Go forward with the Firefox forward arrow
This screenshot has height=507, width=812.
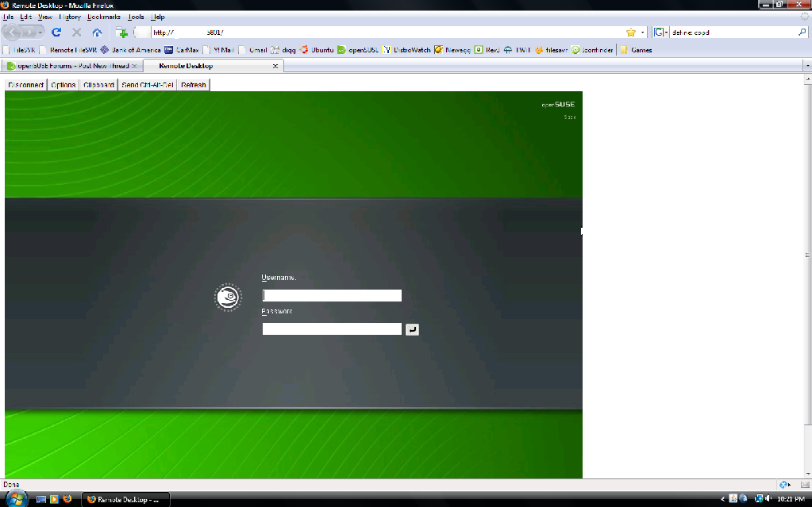click(29, 33)
